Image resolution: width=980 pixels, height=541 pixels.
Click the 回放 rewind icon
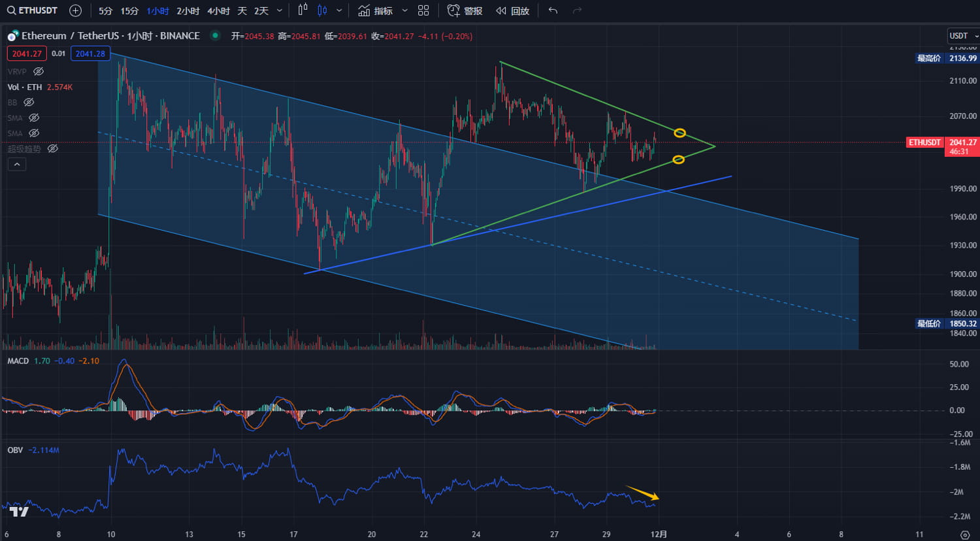click(501, 10)
